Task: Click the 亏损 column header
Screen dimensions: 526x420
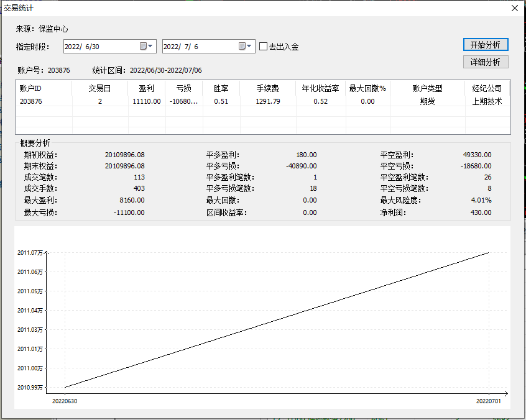Action: [183, 88]
